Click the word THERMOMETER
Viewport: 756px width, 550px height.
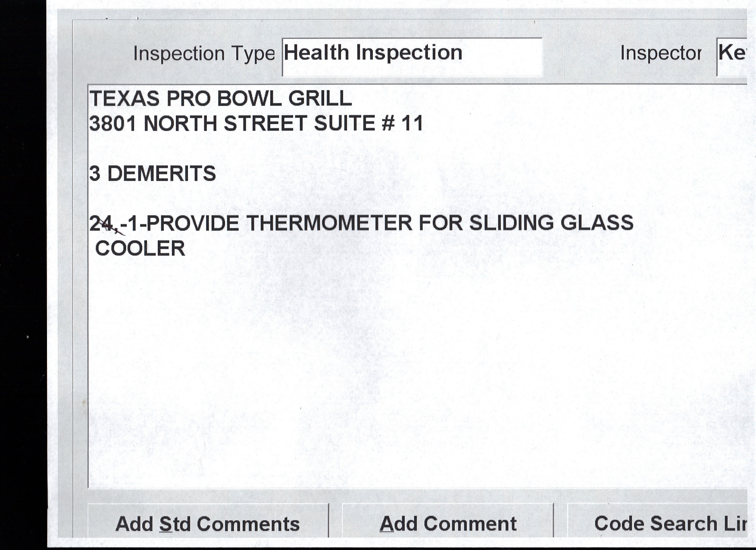pos(329,224)
